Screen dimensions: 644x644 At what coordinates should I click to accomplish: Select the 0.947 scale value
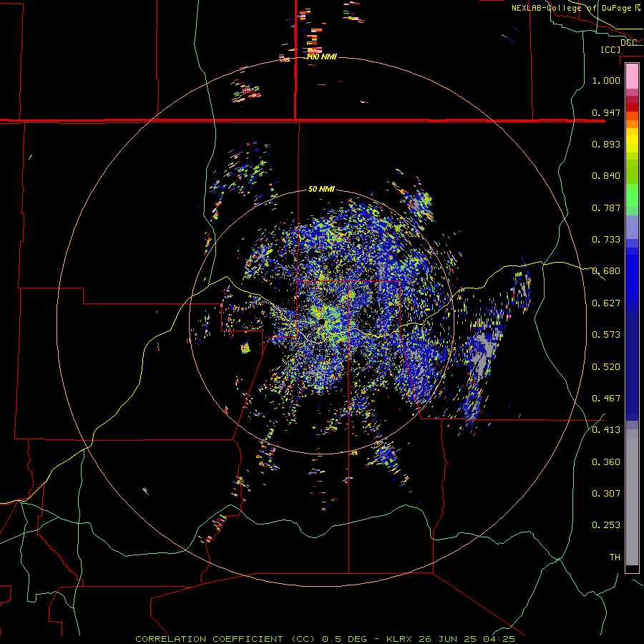click(606, 112)
